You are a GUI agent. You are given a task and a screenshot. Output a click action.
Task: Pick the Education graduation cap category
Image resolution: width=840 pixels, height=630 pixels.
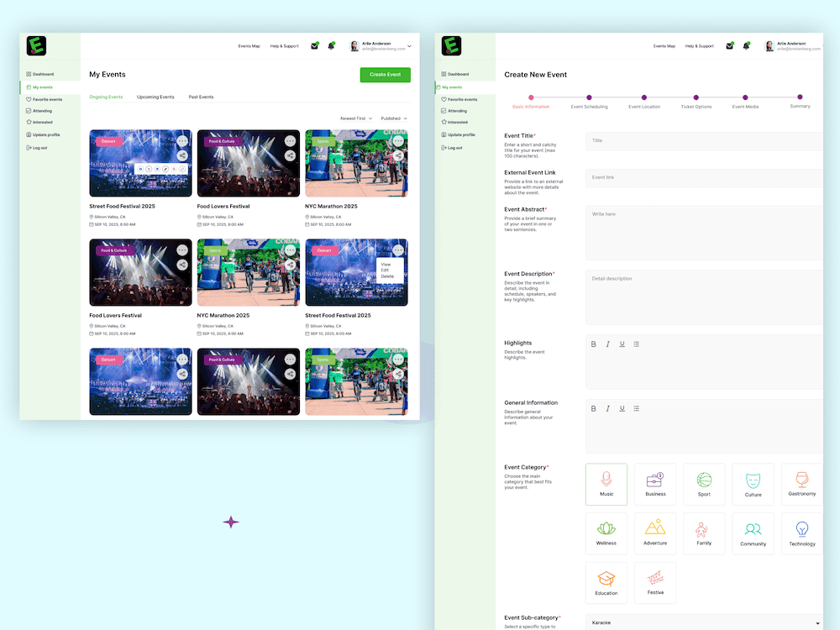tap(606, 583)
